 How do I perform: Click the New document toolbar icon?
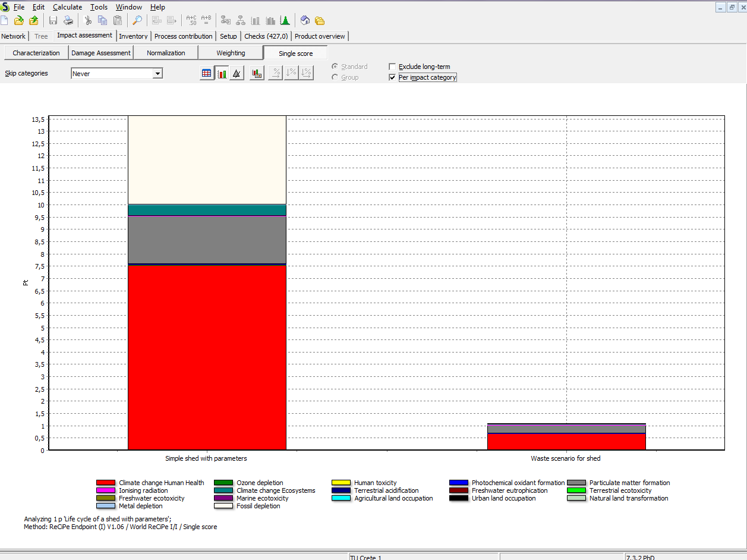(x=5, y=21)
